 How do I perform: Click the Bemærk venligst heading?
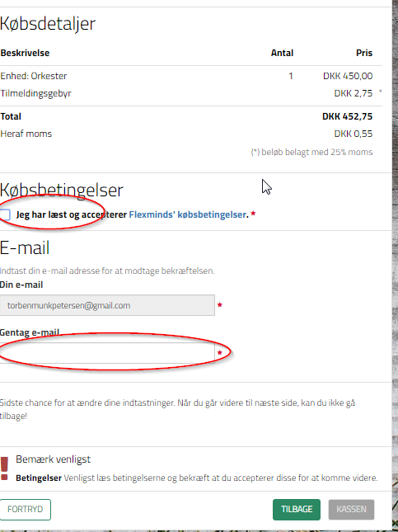point(54,459)
